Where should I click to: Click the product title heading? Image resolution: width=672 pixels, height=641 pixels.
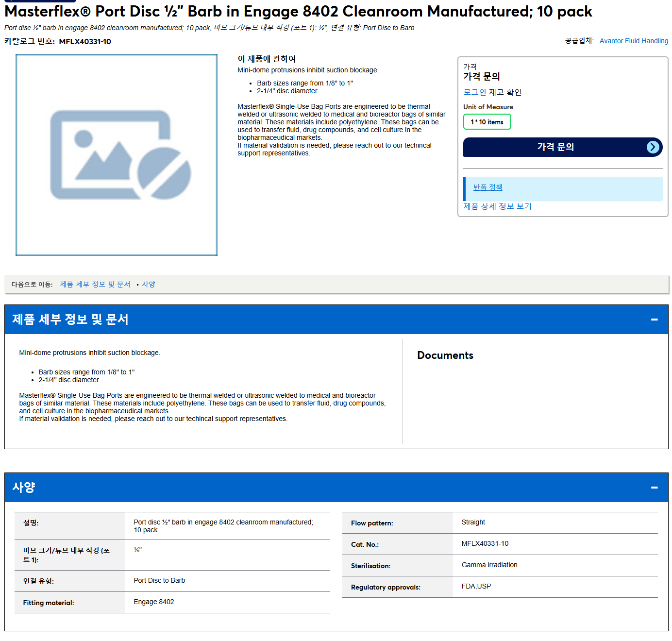point(298,11)
